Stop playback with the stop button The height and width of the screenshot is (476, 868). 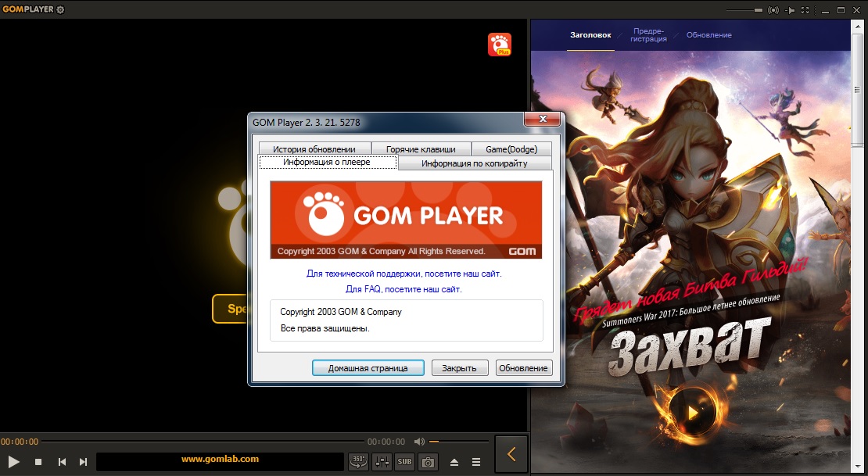pyautogui.click(x=38, y=462)
